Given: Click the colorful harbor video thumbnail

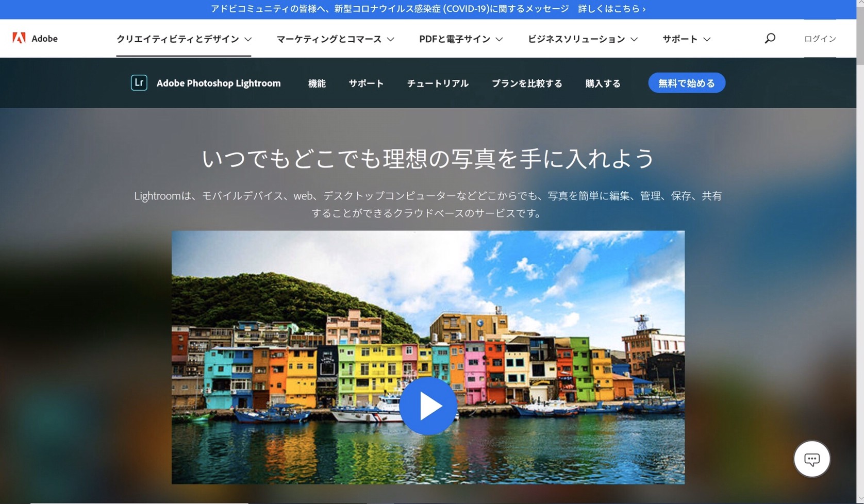Looking at the screenshot, I should pyautogui.click(x=428, y=357).
